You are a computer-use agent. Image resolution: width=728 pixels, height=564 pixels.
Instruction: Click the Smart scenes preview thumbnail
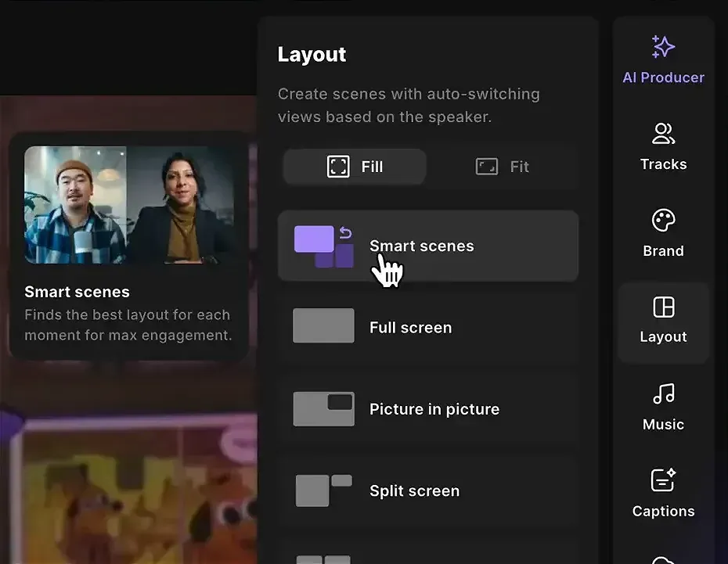(129, 205)
